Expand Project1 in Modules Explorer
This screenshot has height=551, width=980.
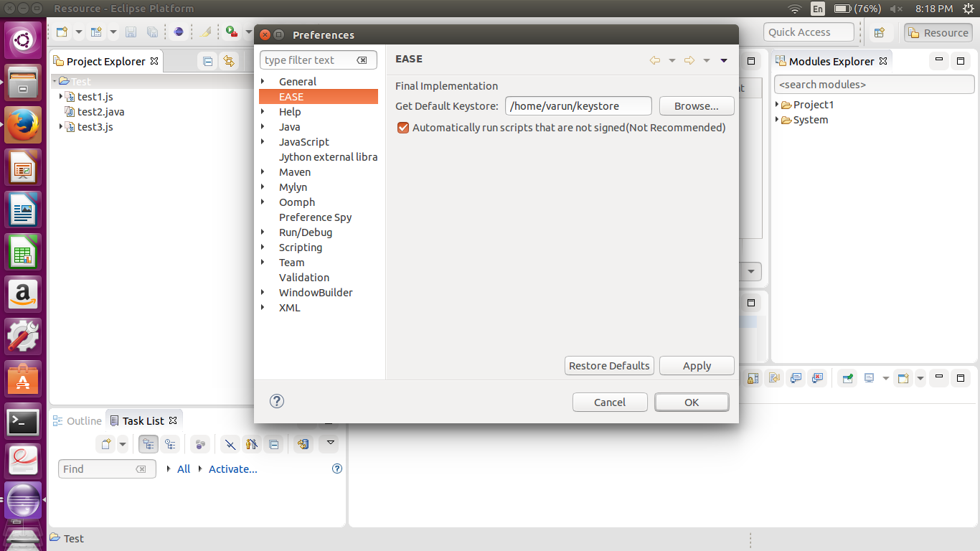point(778,105)
